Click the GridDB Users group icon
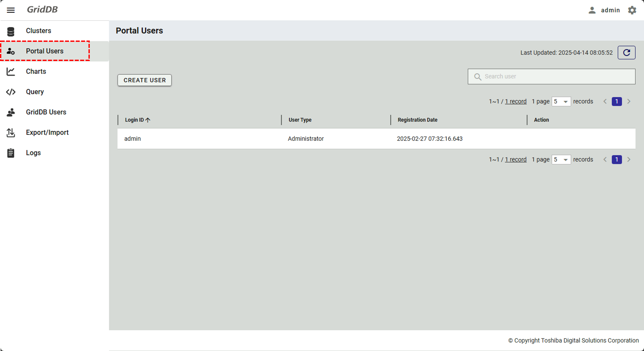Screen dimensions: 644x351 coord(11,112)
